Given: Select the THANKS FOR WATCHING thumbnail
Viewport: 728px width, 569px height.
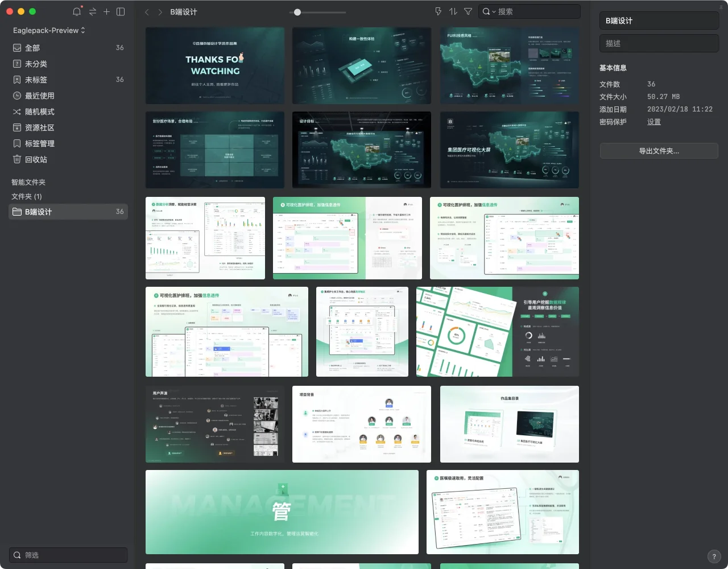Looking at the screenshot, I should click(x=215, y=65).
